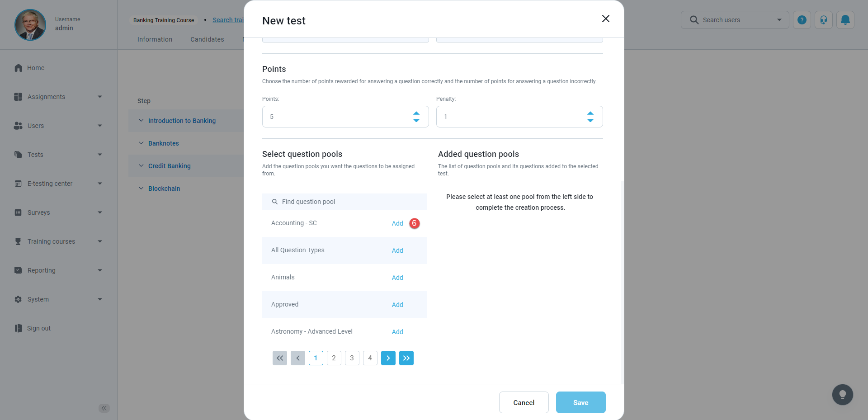Select page 3 of question pools
This screenshot has width=868, height=420.
click(x=352, y=358)
